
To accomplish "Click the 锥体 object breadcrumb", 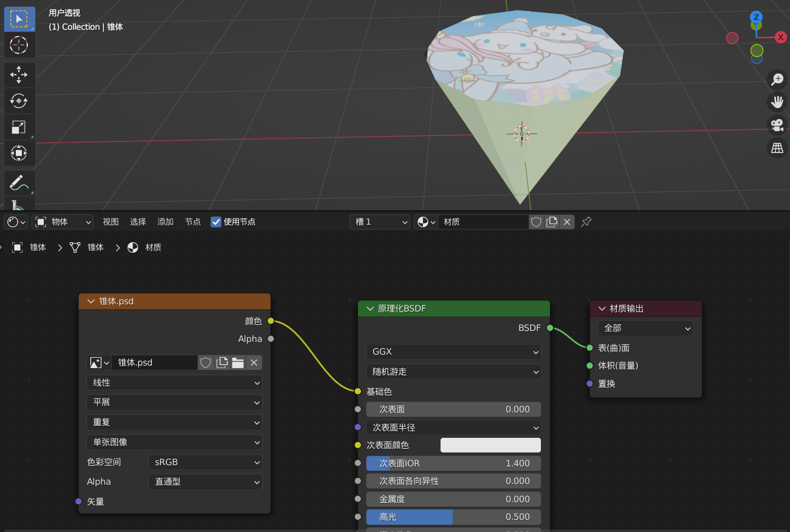I will [30, 248].
